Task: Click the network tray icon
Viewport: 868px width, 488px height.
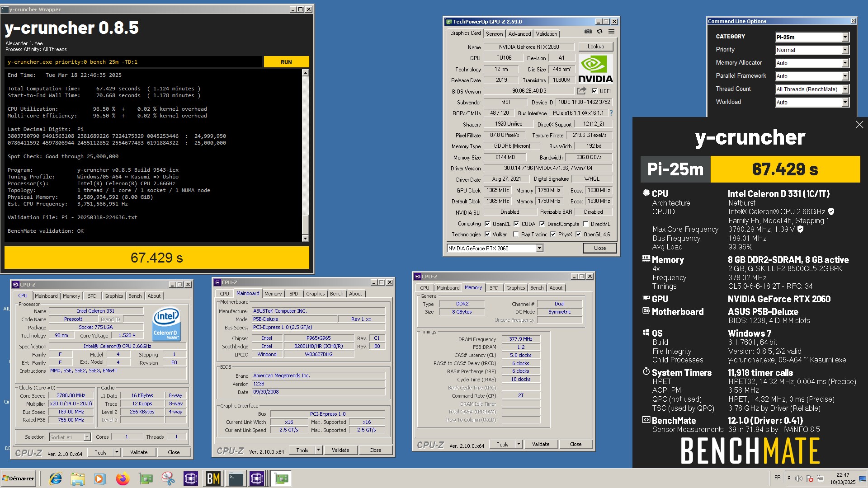Action: (x=821, y=478)
